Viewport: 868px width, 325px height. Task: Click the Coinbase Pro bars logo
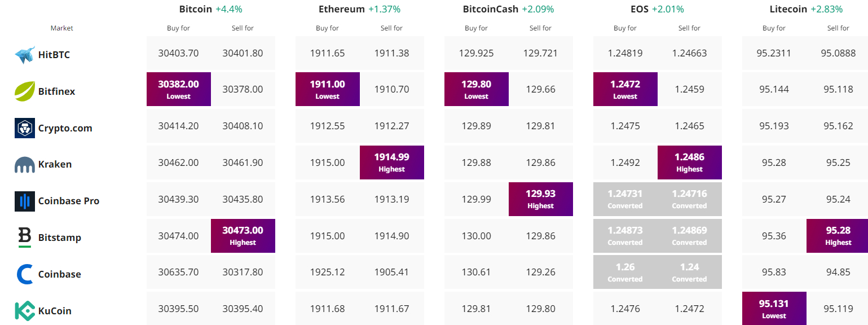click(x=25, y=201)
